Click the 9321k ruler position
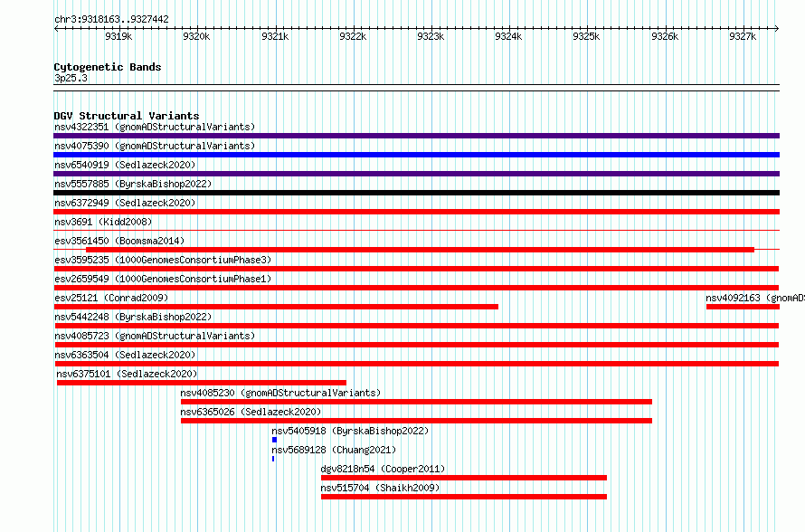Screen dimensions: 805x532 (275, 36)
